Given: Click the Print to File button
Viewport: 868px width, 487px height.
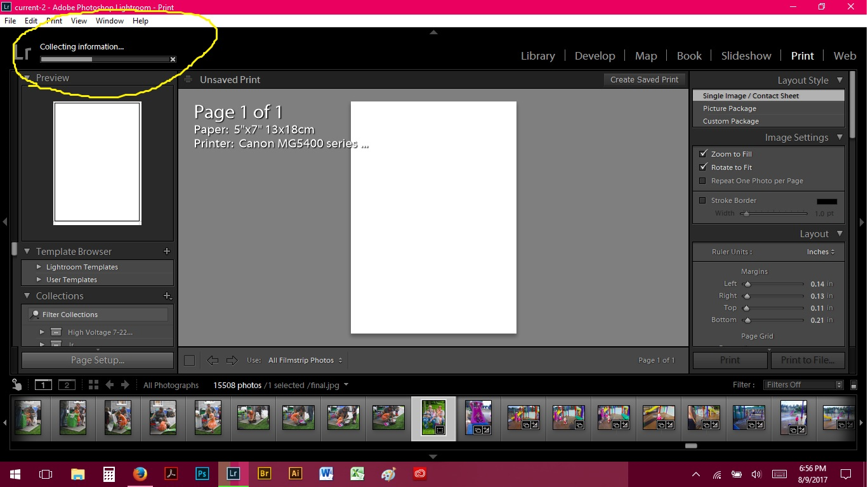Looking at the screenshot, I should click(x=807, y=360).
